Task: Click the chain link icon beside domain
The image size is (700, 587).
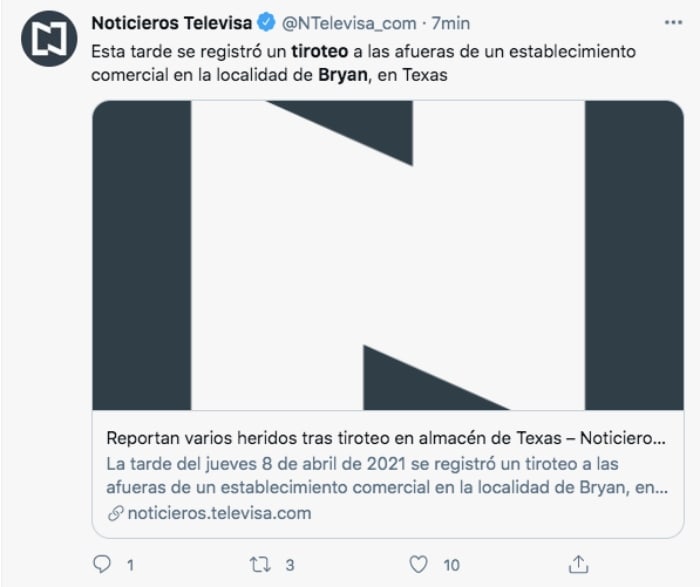Action: pos(114,513)
